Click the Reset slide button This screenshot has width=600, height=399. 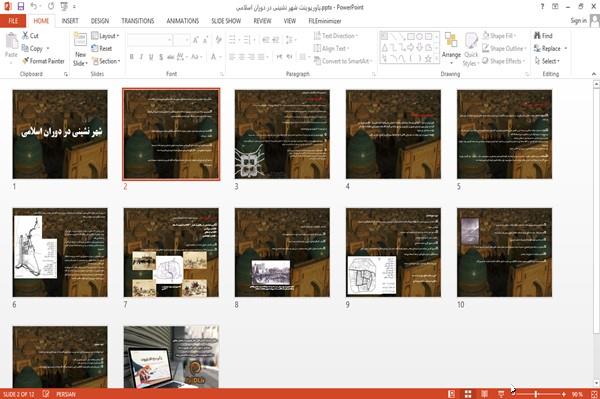point(102,49)
